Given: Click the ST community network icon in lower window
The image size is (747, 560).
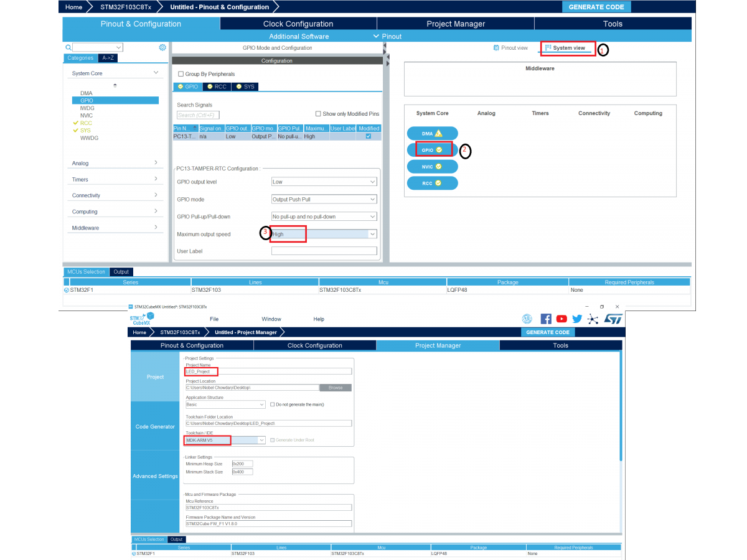Looking at the screenshot, I should coord(593,319).
